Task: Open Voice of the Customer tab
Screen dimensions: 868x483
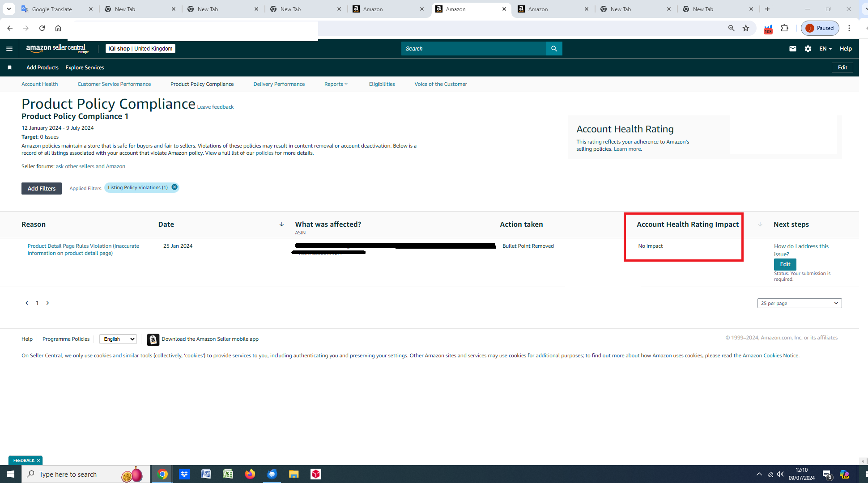Action: (x=441, y=84)
